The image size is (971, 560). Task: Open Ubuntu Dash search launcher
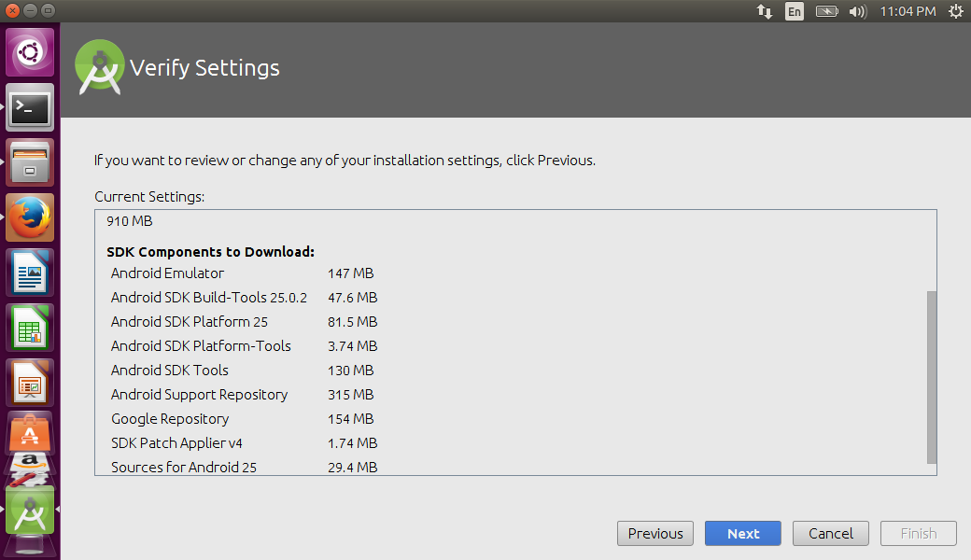(30, 52)
